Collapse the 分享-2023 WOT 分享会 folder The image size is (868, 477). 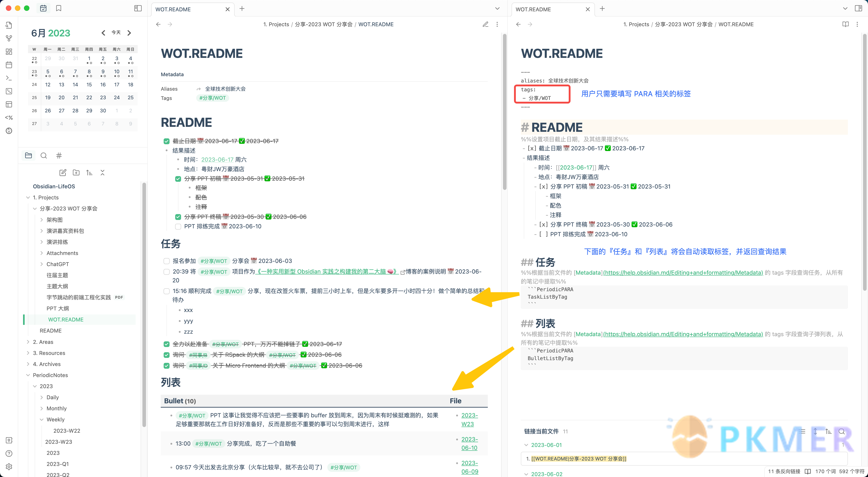35,209
